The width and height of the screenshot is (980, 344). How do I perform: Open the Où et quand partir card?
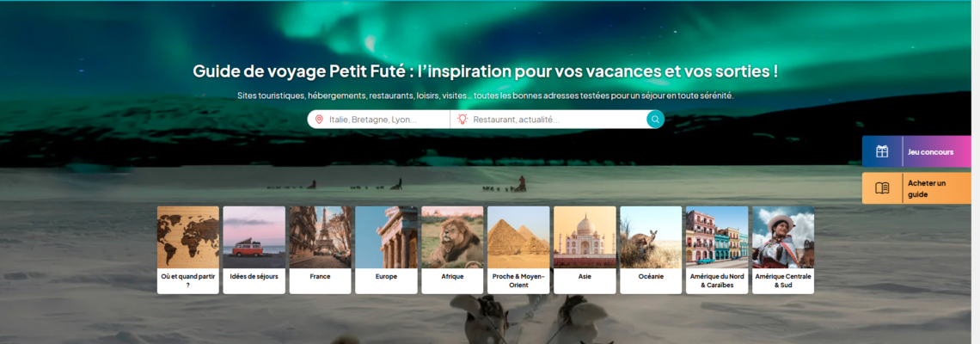coord(188,250)
